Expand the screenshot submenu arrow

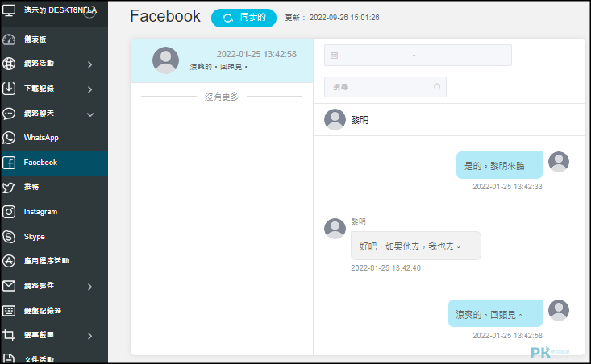[89, 336]
